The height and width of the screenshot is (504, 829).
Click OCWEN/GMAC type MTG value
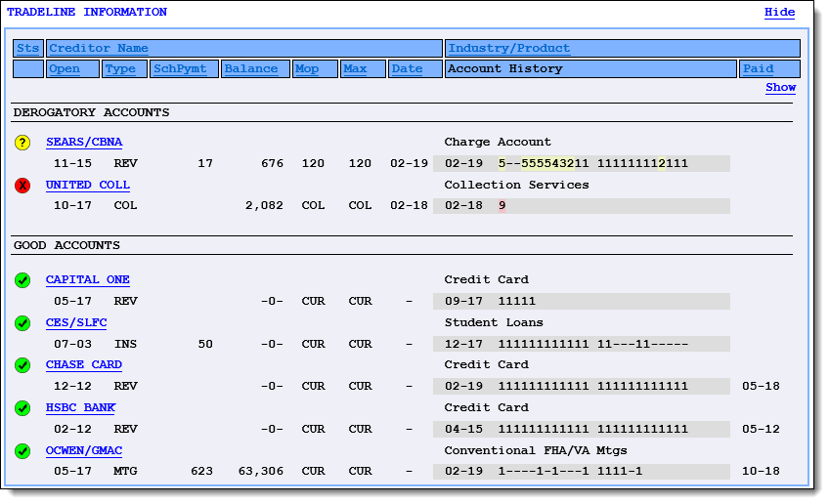pos(125,471)
